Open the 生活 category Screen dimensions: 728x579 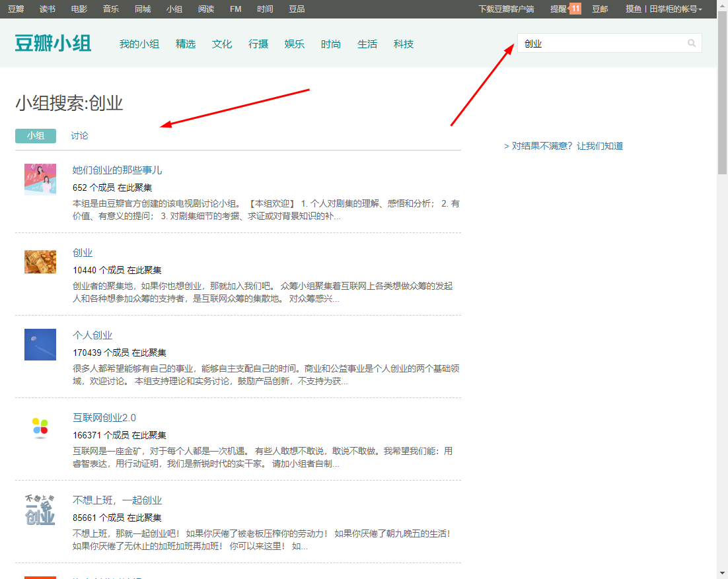pyautogui.click(x=367, y=44)
